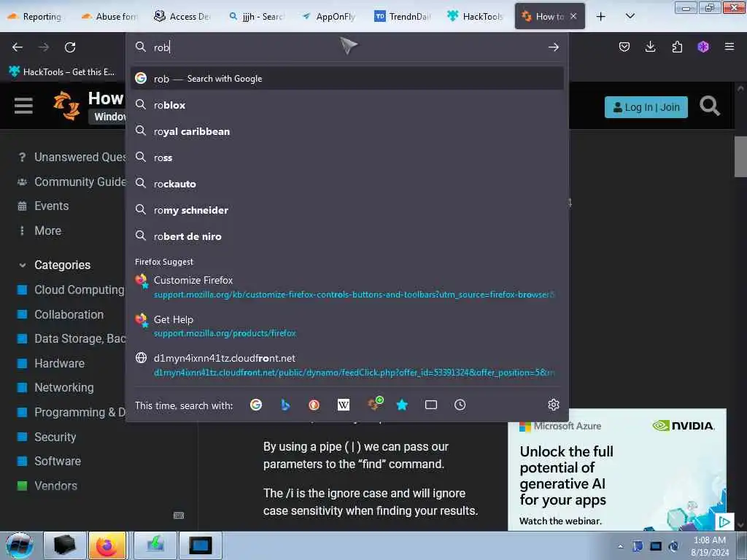
Task: Open Unanswered Questions in the sidebar
Action: click(71, 157)
